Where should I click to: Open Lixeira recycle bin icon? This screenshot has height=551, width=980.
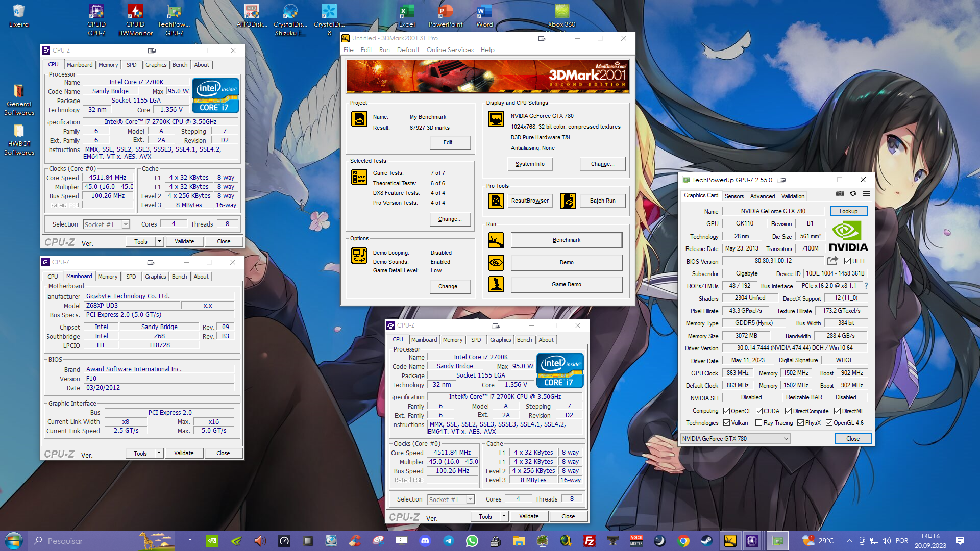tap(19, 15)
